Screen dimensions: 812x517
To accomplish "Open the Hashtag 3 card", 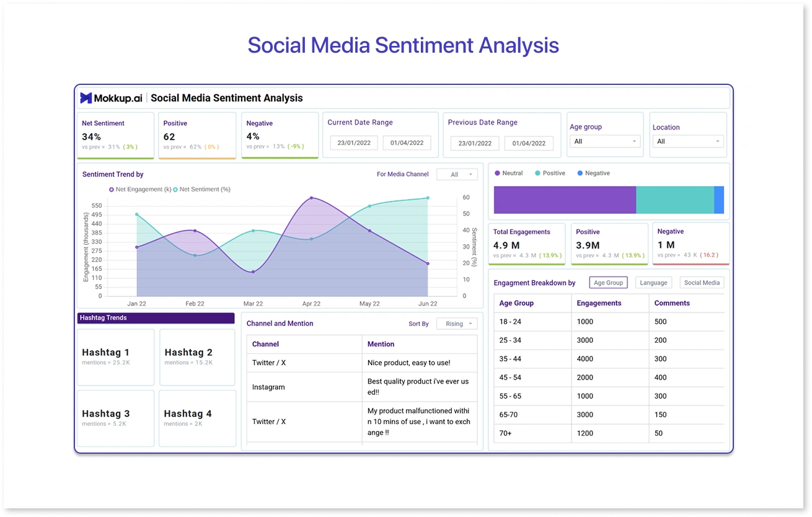I will tap(115, 418).
